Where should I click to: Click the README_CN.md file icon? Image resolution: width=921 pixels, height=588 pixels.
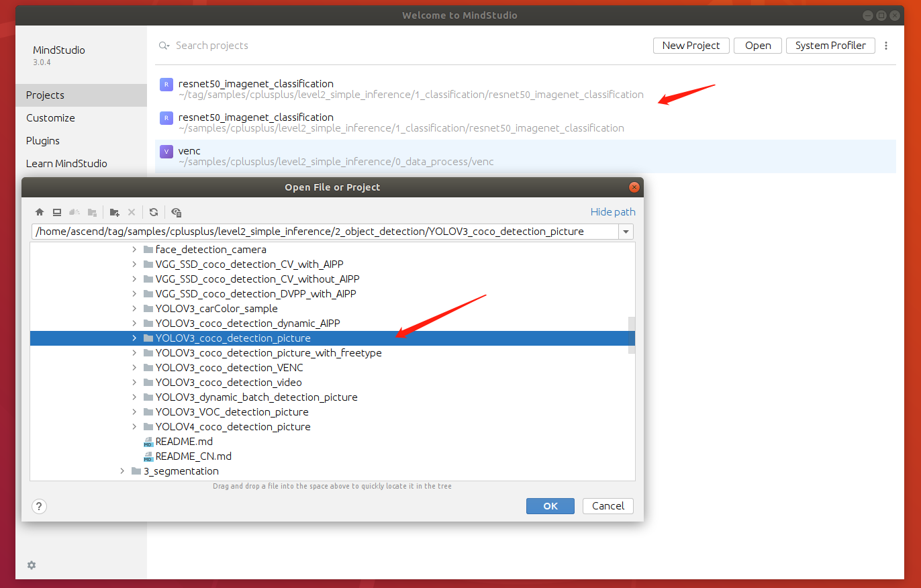point(148,456)
